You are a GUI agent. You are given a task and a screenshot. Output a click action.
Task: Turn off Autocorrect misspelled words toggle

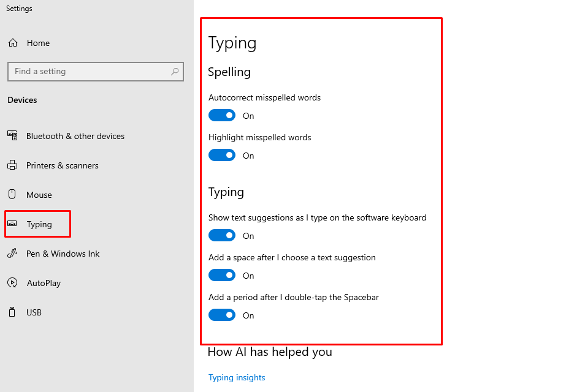(222, 116)
